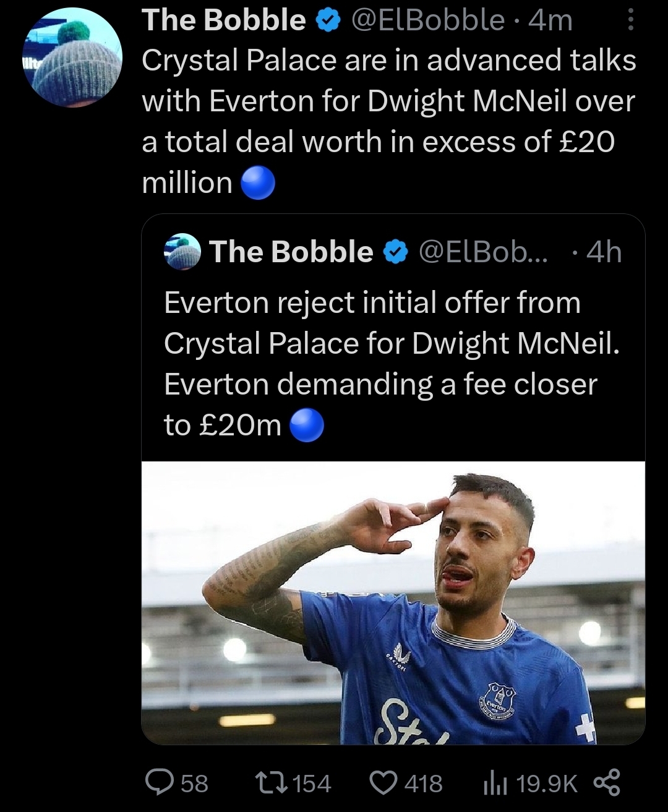The height and width of the screenshot is (812, 668).
Task: Click the verified badge in quoted tweet
Action: (x=396, y=252)
